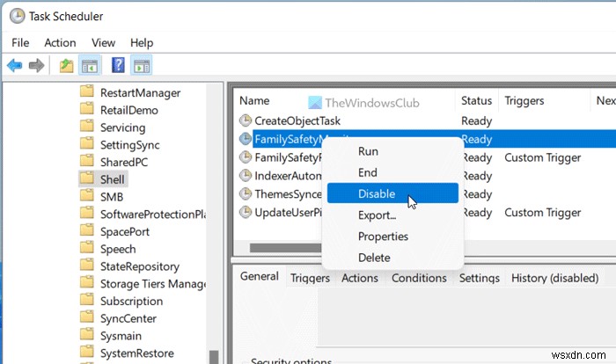Viewport: 616px width, 364px height.
Task: Open the Help question mark icon
Action: (118, 65)
